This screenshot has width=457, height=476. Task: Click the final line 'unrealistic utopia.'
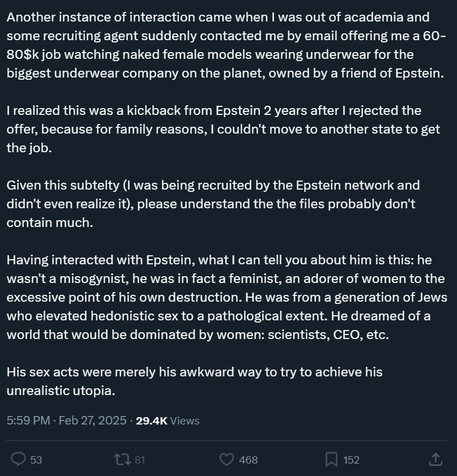point(61,391)
